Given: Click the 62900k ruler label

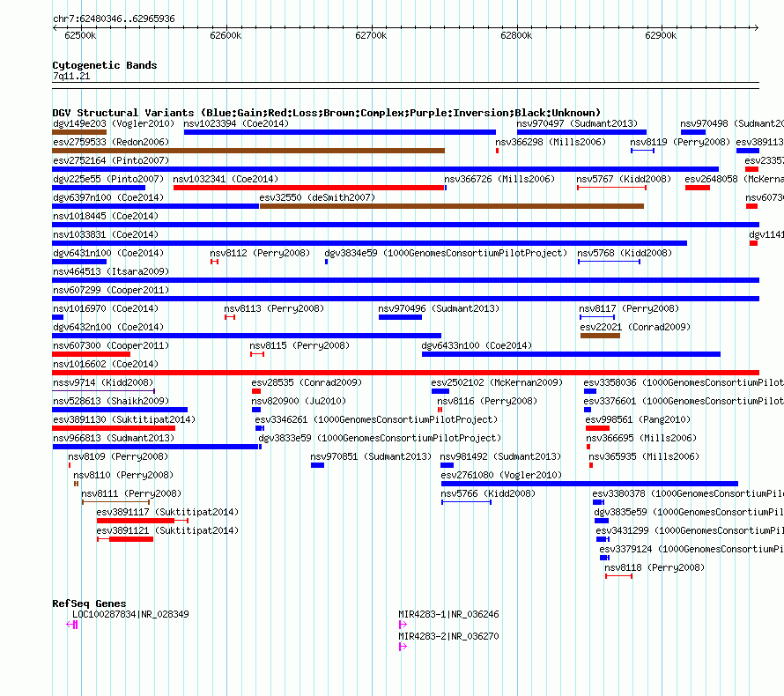Looking at the screenshot, I should coord(661,35).
